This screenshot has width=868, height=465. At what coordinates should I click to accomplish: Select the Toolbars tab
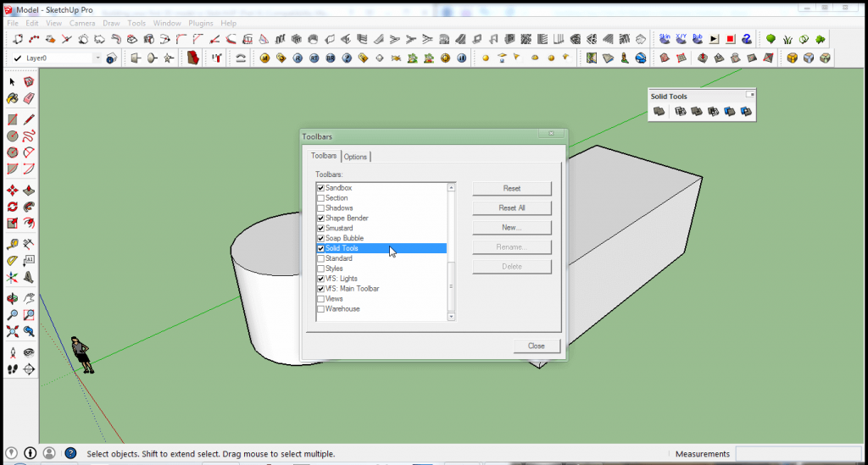point(324,155)
